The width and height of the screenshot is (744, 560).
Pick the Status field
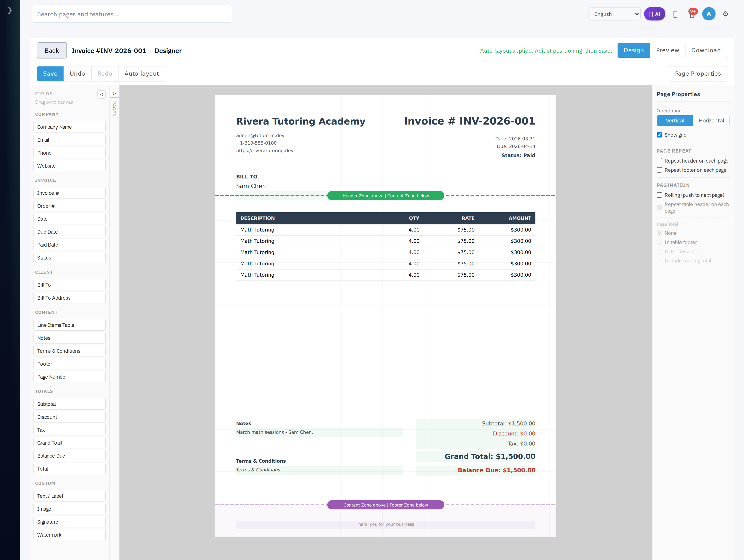click(69, 258)
